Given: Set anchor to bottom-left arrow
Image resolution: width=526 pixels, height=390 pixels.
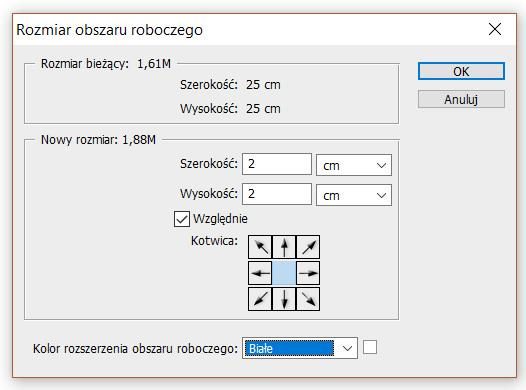Looking at the screenshot, I should point(260,299).
